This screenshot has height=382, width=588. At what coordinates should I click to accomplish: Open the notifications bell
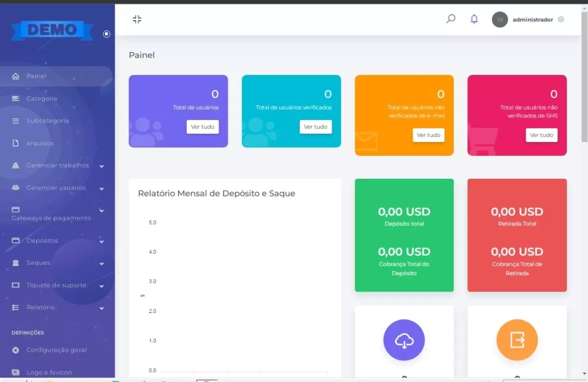click(474, 19)
